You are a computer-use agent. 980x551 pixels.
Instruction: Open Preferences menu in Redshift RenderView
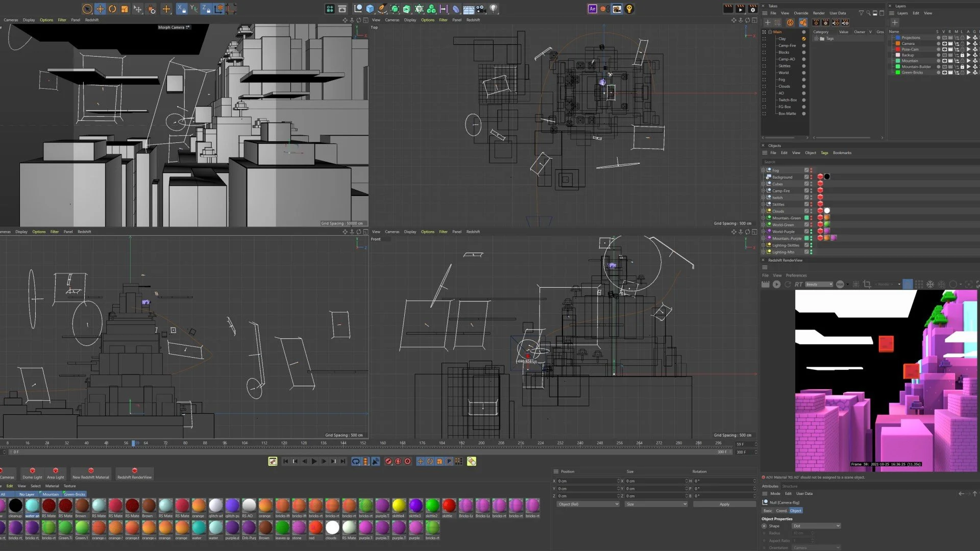(x=796, y=275)
